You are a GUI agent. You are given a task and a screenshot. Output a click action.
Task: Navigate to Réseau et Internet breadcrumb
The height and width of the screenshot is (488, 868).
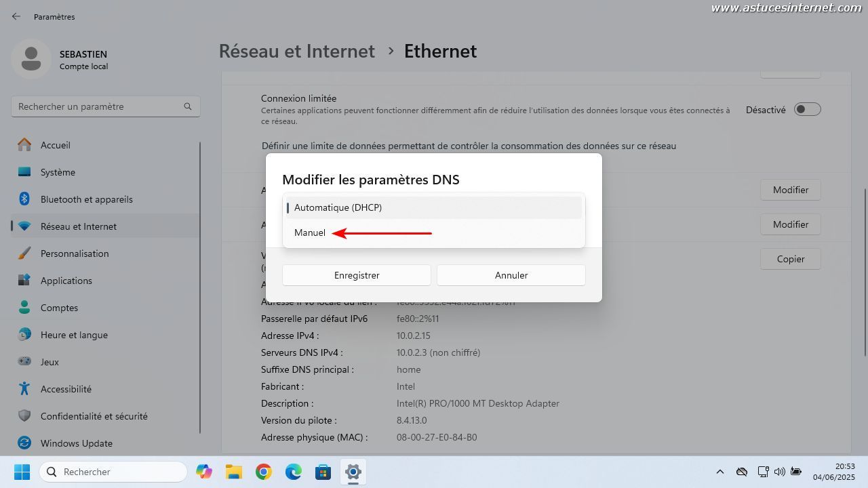296,51
